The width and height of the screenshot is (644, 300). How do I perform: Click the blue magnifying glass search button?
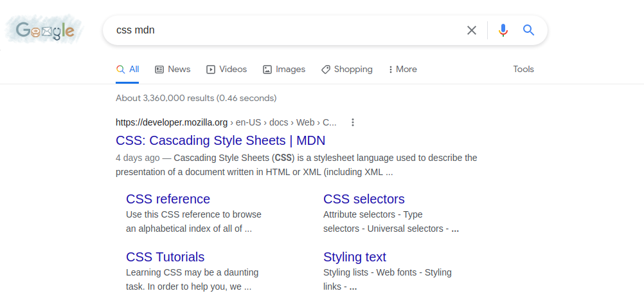click(x=528, y=30)
